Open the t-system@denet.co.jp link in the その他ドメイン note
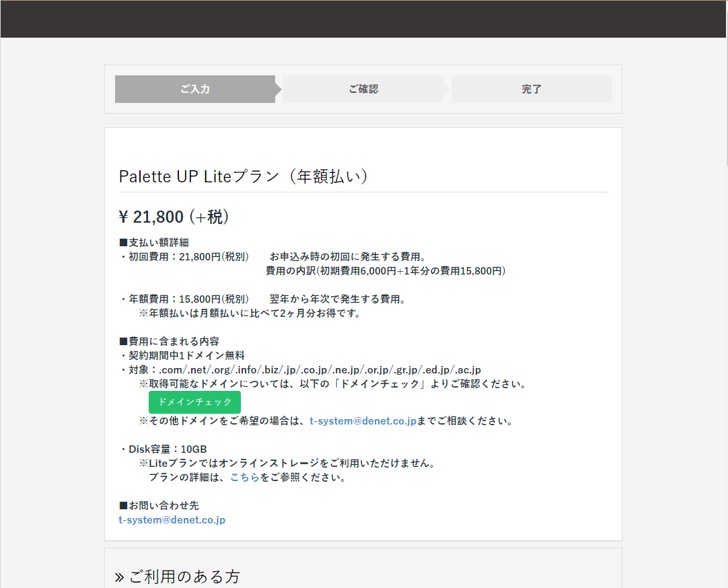Viewport: 728px width, 588px height. point(363,421)
